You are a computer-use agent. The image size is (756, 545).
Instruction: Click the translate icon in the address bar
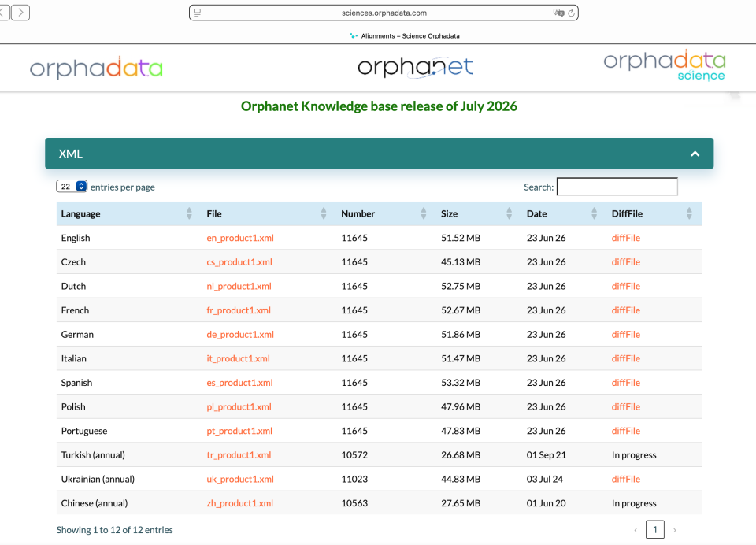pos(558,13)
